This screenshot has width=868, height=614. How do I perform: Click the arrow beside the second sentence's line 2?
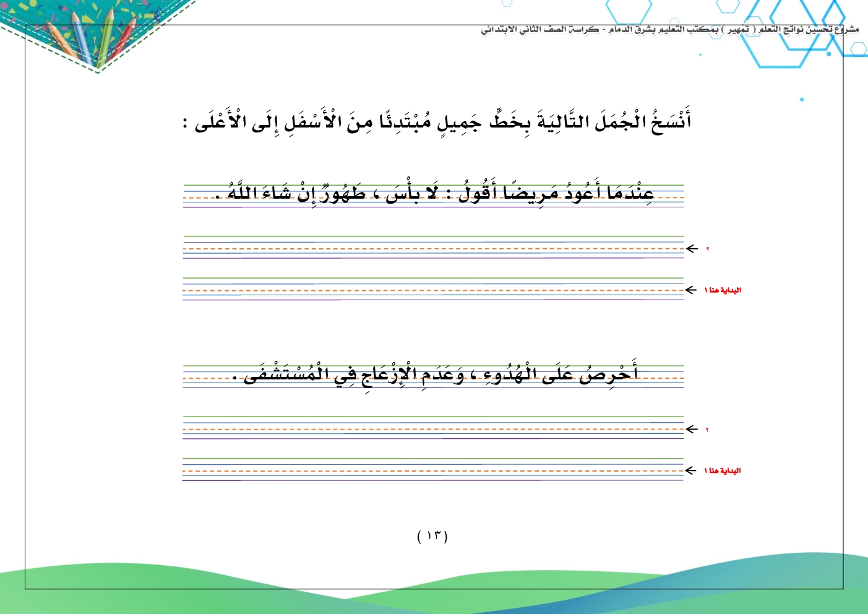click(692, 429)
